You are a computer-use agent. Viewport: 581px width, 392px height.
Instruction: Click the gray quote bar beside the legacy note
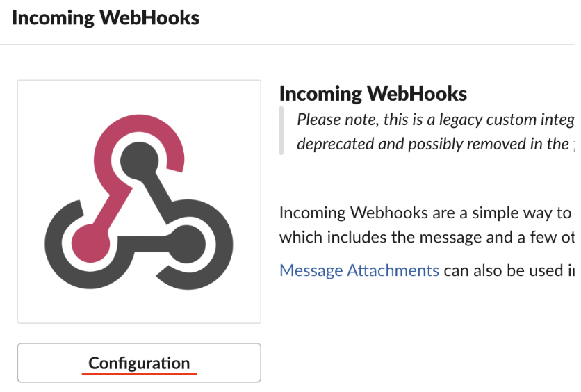click(281, 131)
